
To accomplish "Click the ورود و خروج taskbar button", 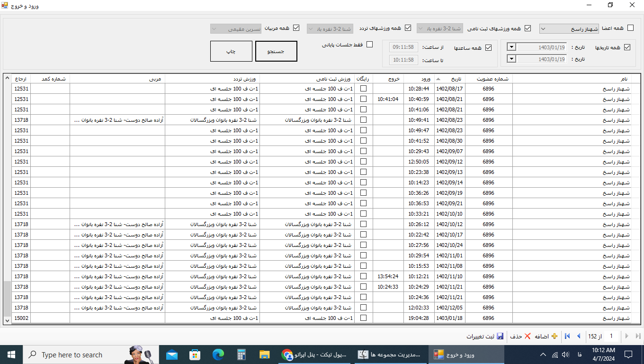I will click(x=466, y=355).
